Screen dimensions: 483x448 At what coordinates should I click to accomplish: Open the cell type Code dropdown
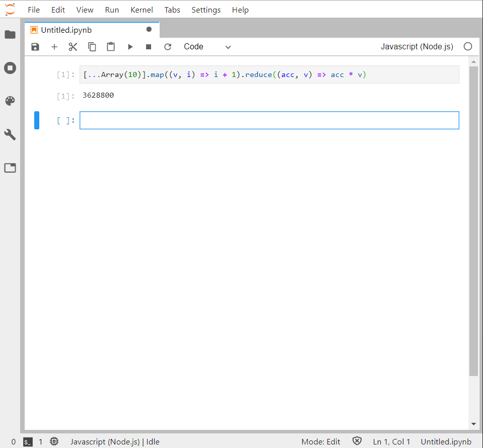coord(207,47)
